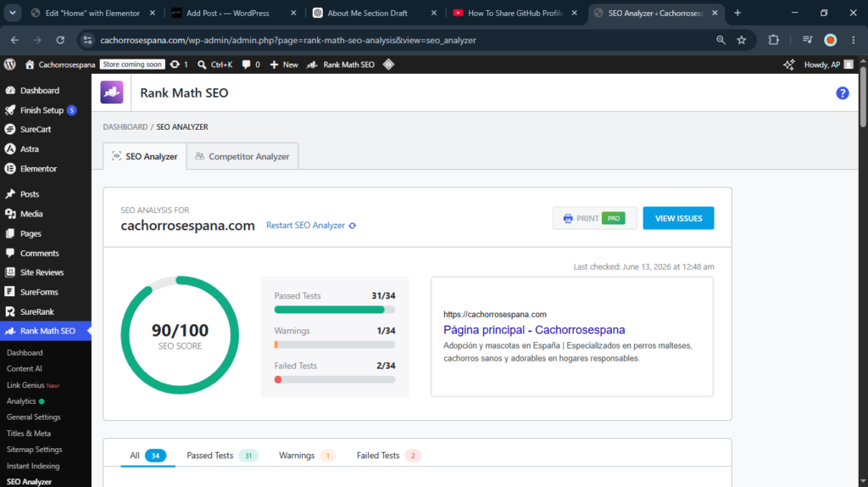
Task: Bookmark this page with star icon
Action: point(742,40)
